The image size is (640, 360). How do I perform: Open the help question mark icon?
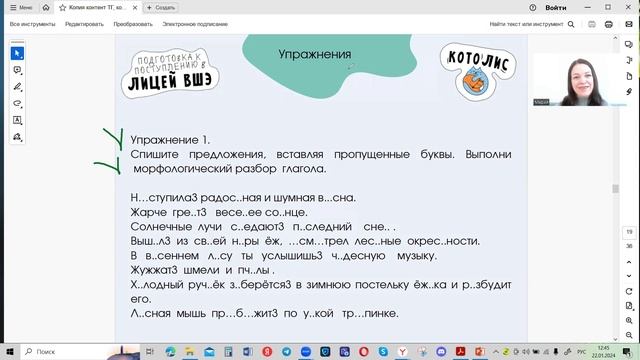pos(533,7)
